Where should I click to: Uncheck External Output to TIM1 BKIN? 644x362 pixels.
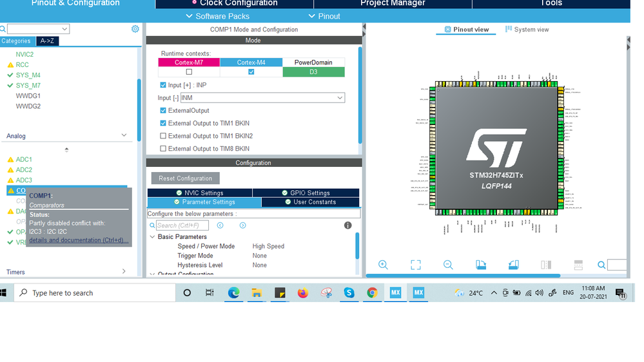coord(163,123)
